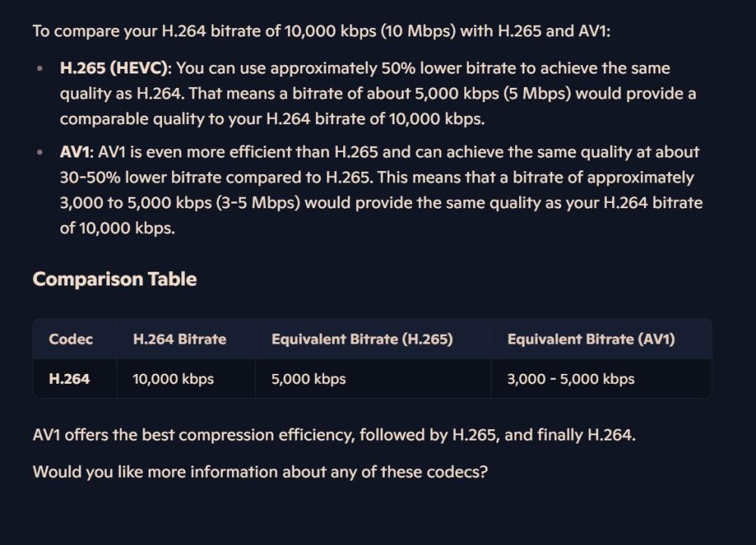The width and height of the screenshot is (756, 545).
Task: Click the "5,000 kbps" table cell
Action: tap(308, 378)
